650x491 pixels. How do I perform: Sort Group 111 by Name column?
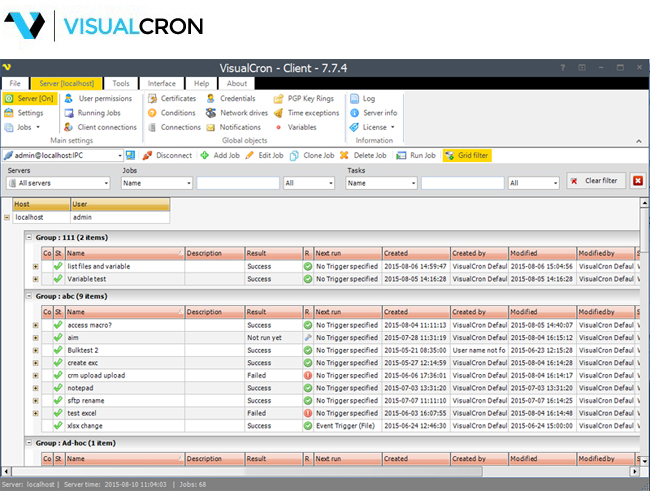click(x=124, y=253)
